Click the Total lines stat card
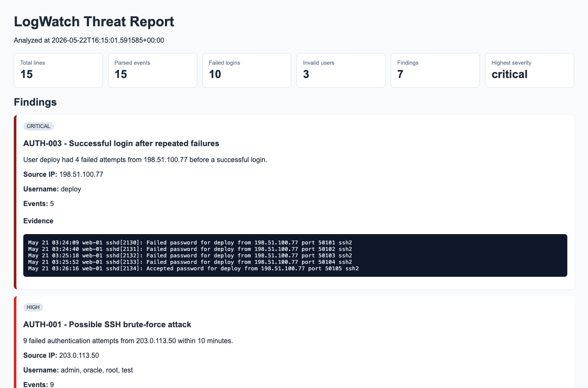This screenshot has height=388, width=588. [x=58, y=70]
